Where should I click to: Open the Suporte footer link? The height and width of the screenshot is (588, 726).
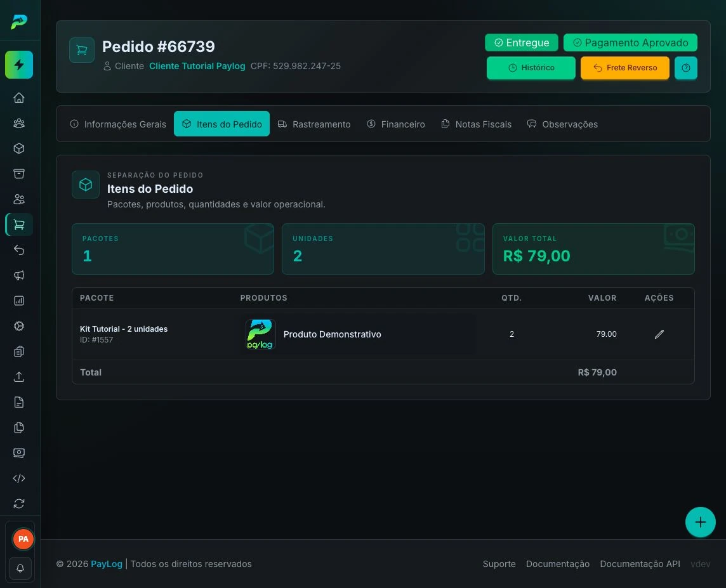[499, 564]
